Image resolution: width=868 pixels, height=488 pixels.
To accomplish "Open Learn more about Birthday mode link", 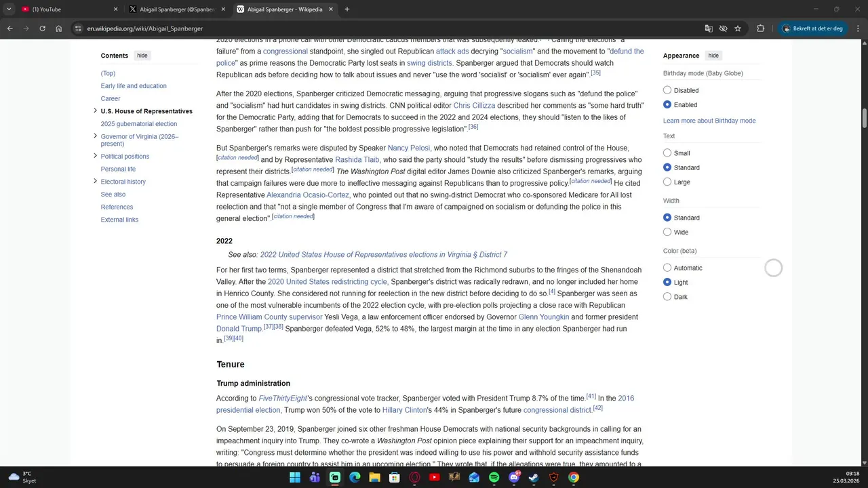I will point(709,121).
